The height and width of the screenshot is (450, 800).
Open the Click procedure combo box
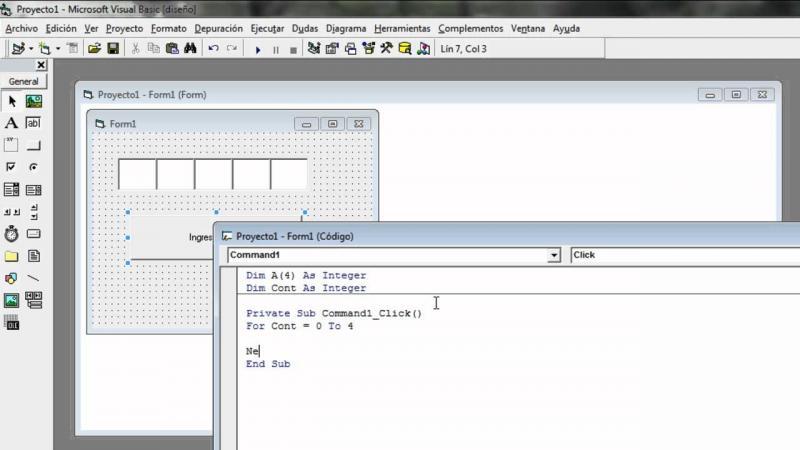(x=685, y=255)
